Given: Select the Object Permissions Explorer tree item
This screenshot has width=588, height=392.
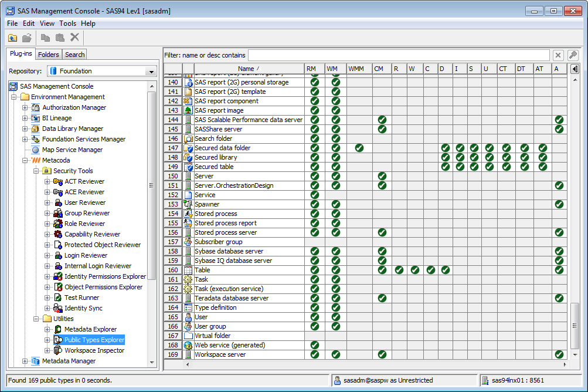Looking at the screenshot, I should (104, 287).
